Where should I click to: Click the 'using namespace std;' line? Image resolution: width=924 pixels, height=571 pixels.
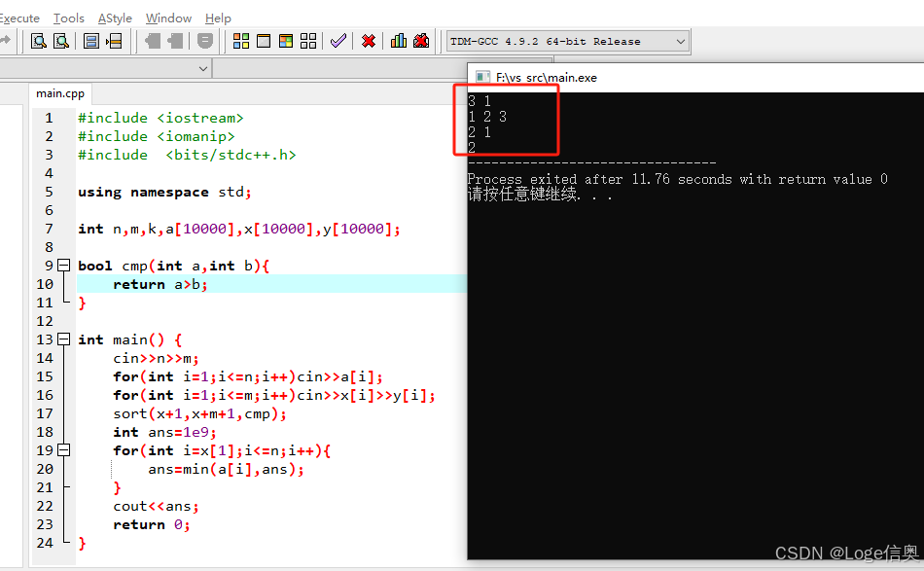tap(164, 192)
